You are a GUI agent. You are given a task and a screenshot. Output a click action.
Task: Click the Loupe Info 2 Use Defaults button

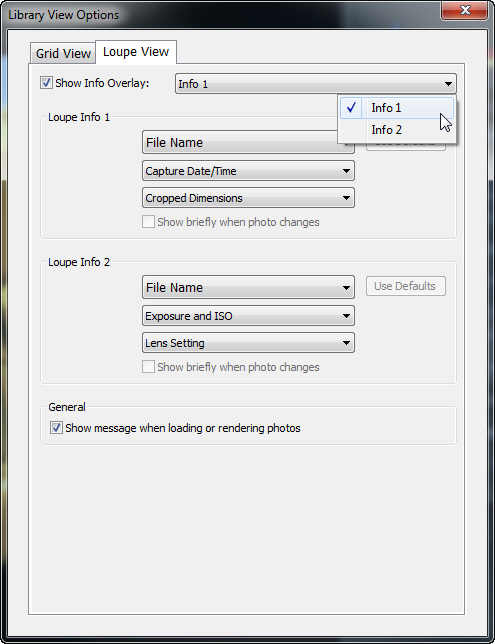point(405,286)
